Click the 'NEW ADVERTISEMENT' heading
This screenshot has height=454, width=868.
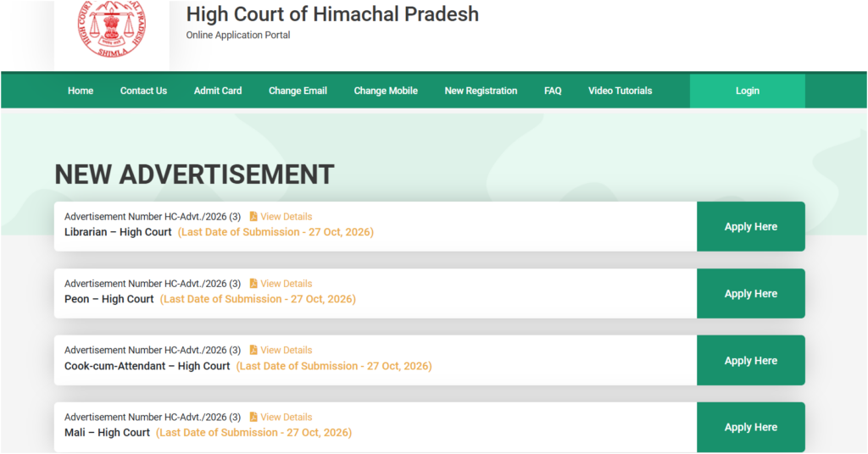194,174
